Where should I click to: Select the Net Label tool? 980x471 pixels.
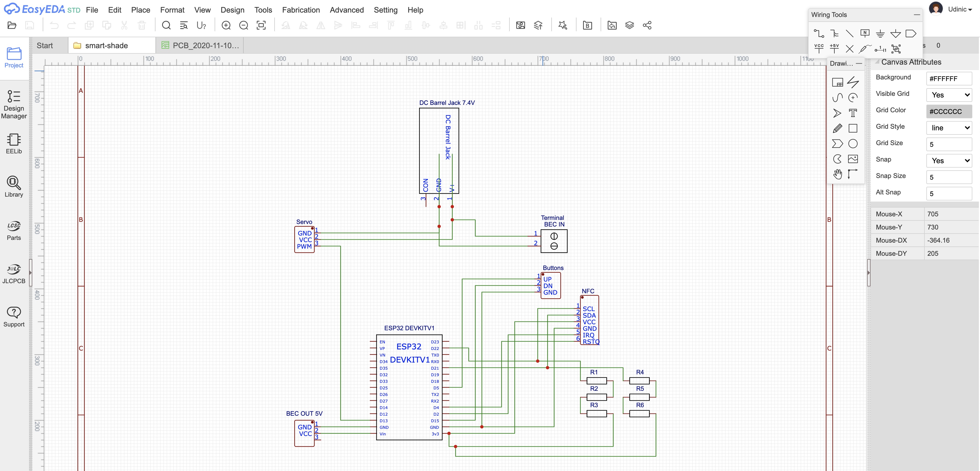(865, 33)
